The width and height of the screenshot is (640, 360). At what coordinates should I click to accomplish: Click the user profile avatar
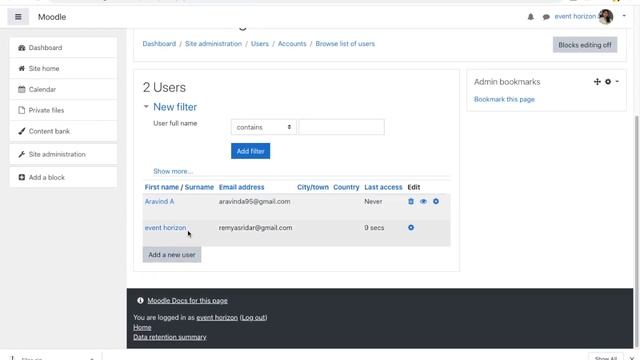(606, 17)
